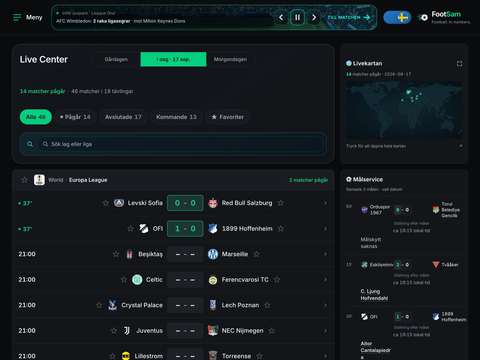Click the OFI crest in match list
Image resolution: width=480 pixels, height=360 pixels.
pos(144,229)
